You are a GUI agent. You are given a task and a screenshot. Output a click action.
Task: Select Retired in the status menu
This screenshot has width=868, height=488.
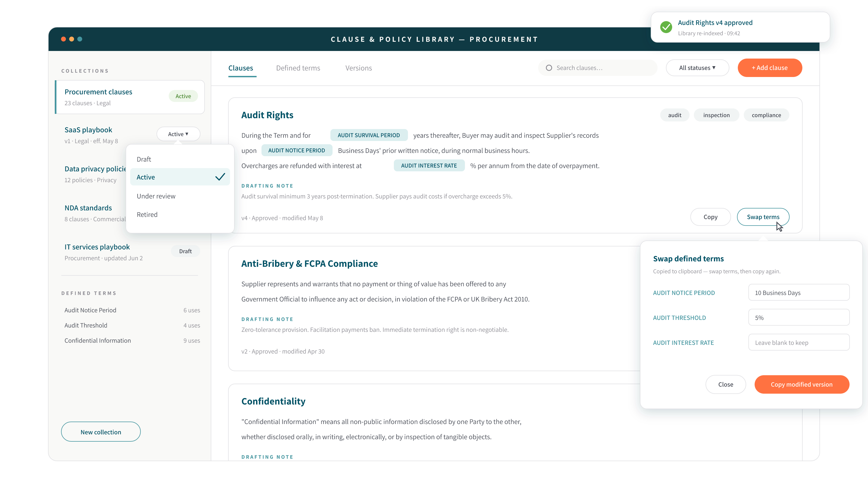pos(180,214)
